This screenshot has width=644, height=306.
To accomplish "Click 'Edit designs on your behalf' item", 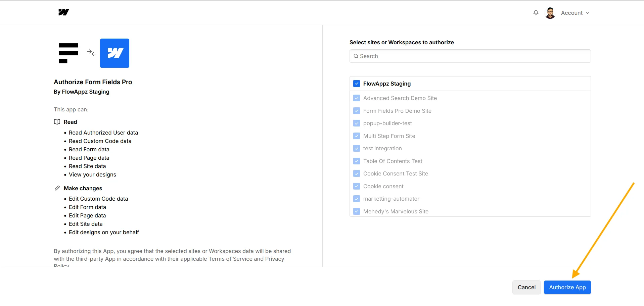I will tap(104, 232).
